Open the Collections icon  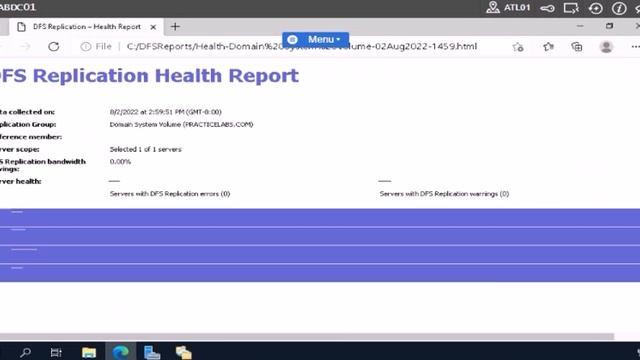coord(577,47)
